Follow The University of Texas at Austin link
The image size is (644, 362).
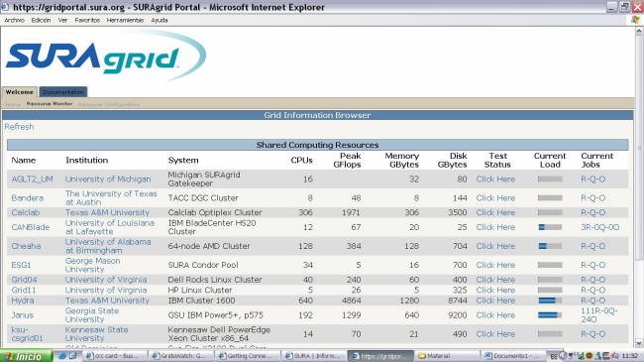(111, 198)
